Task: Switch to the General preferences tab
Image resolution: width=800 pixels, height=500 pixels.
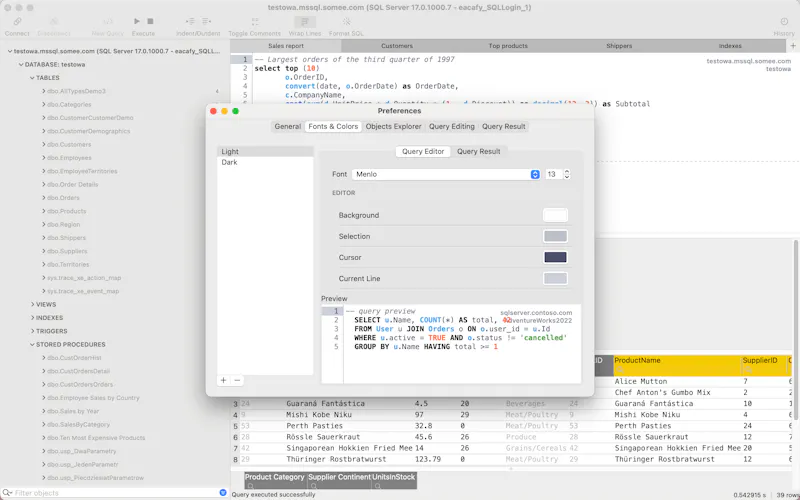Action: coord(288,127)
